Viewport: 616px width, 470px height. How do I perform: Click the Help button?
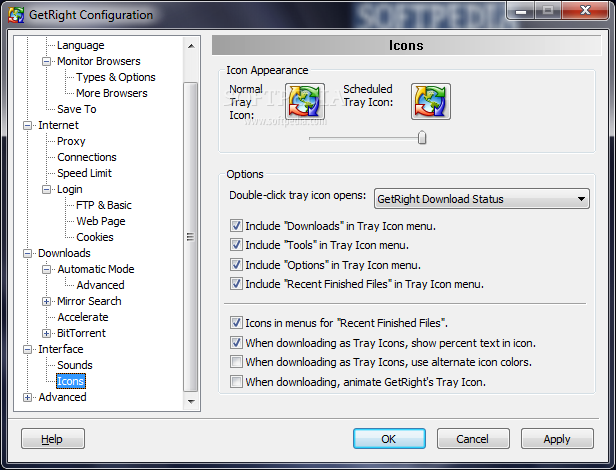coord(53,439)
